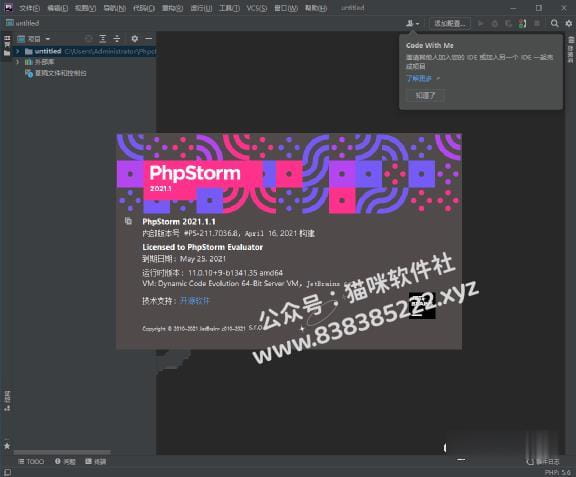Open the Project view dropdown
The image size is (576, 477).
coord(34,39)
